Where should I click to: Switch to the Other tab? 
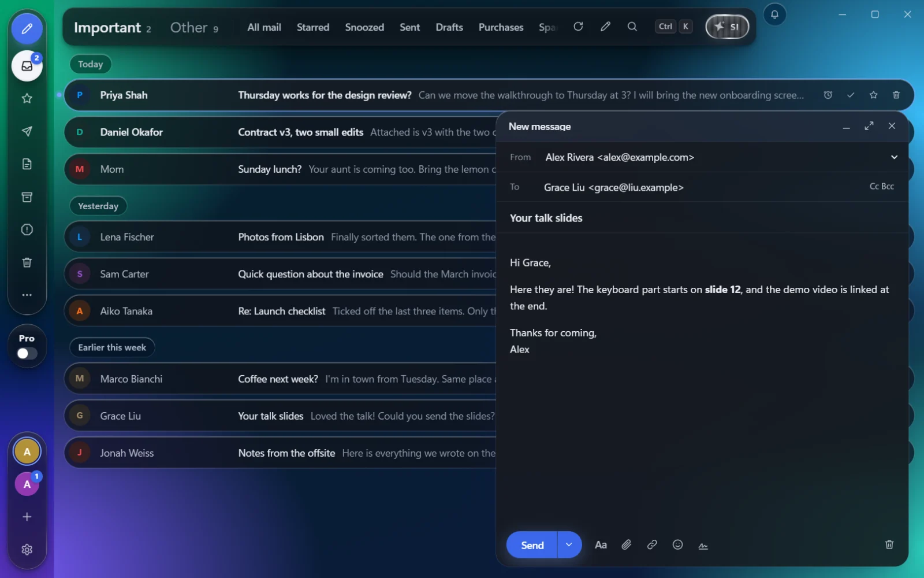click(194, 27)
